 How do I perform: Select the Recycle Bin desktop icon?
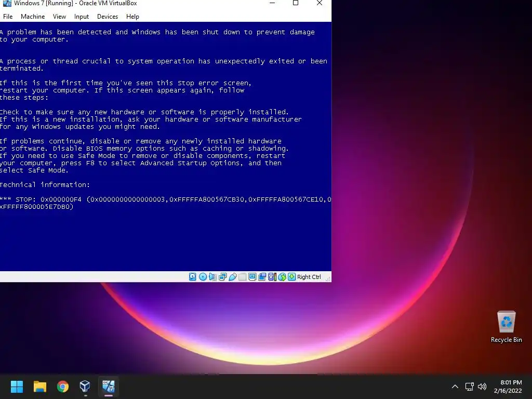click(506, 327)
